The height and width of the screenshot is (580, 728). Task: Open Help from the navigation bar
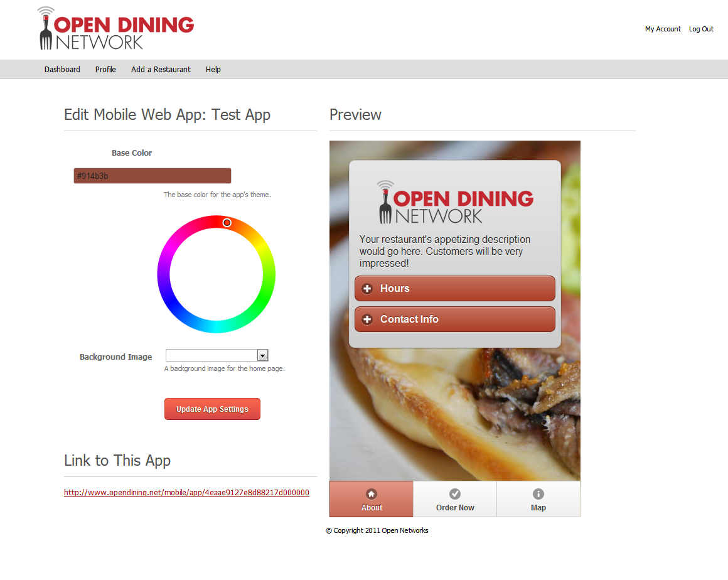tap(213, 70)
